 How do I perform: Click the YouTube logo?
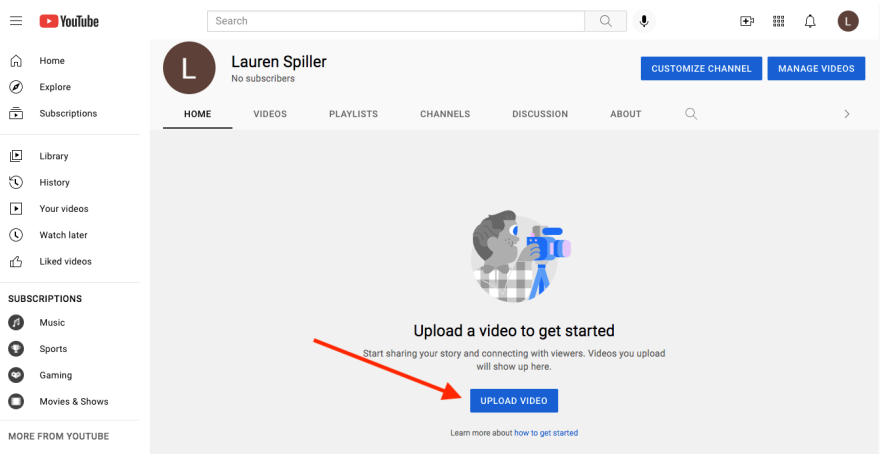69,21
